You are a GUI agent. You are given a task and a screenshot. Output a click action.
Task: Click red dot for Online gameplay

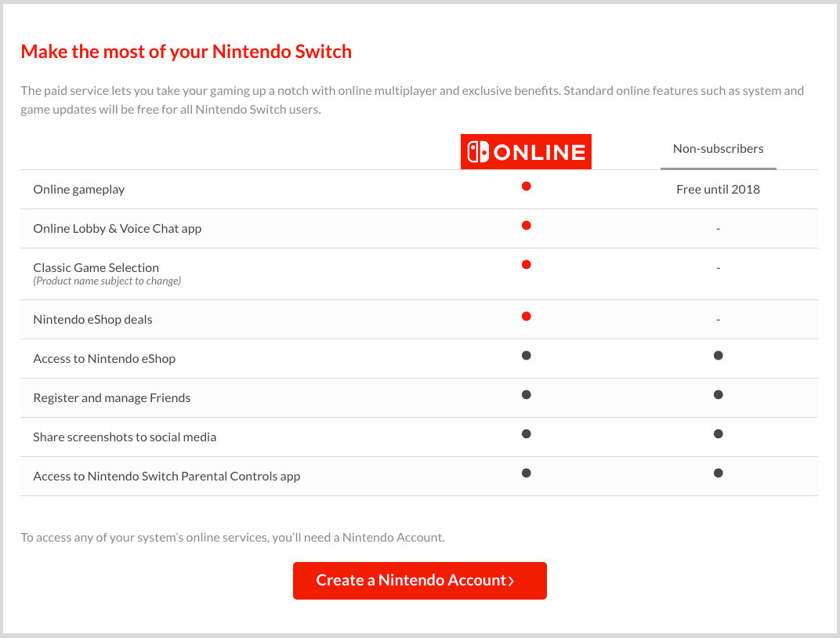[527, 187]
